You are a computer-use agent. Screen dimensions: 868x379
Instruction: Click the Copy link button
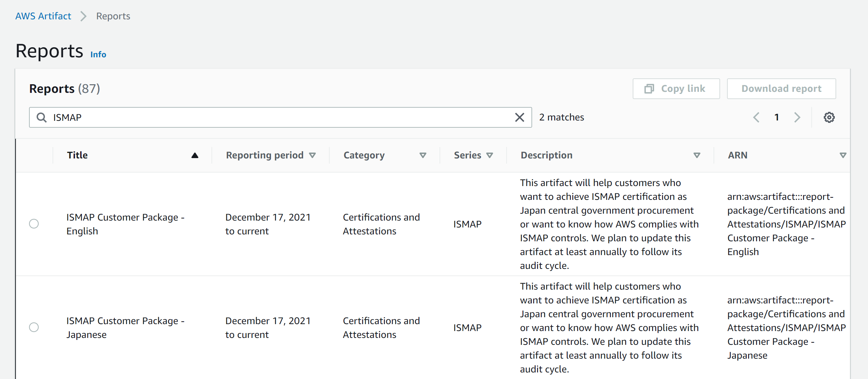click(676, 89)
